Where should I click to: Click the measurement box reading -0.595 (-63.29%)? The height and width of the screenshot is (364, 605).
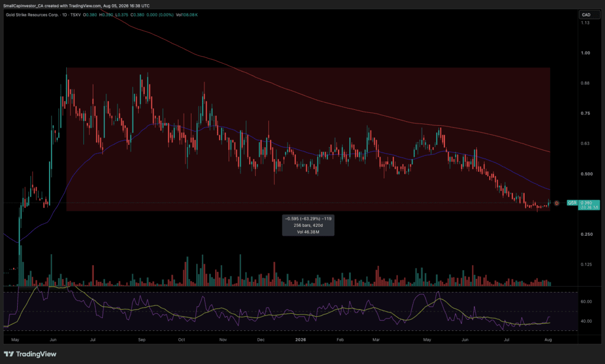coord(308,225)
